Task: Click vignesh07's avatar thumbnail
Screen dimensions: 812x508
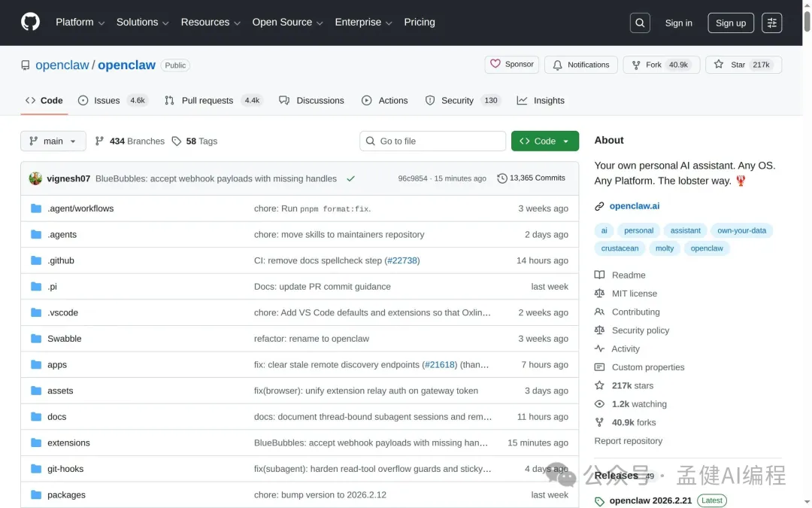Action: point(35,178)
